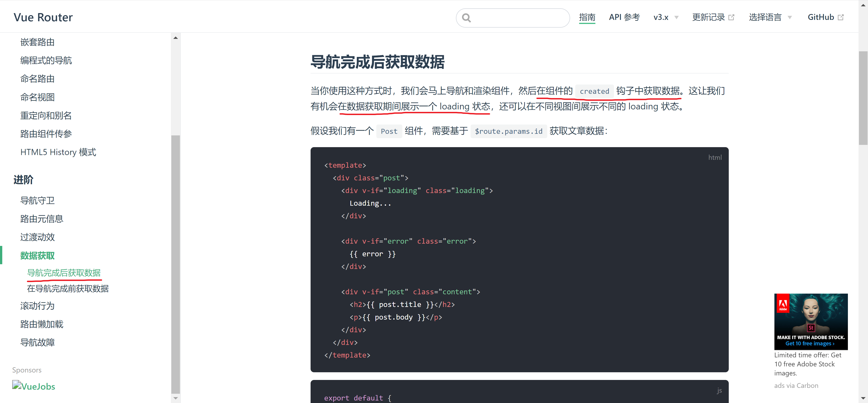Click the search magnifier icon
The image size is (868, 403).
pos(466,18)
